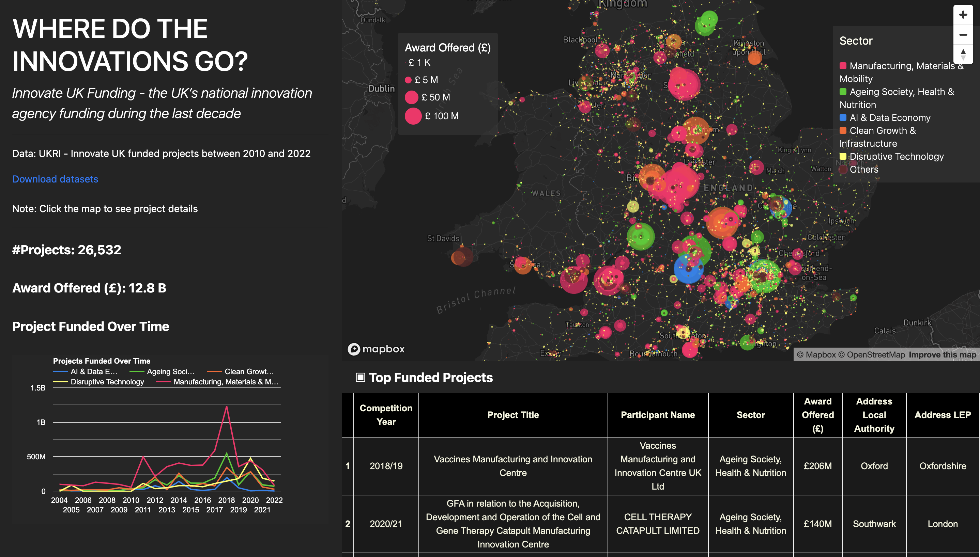Click Vaccines Manufacturing and Innovation Centre title
The height and width of the screenshot is (557, 980).
[x=513, y=466]
